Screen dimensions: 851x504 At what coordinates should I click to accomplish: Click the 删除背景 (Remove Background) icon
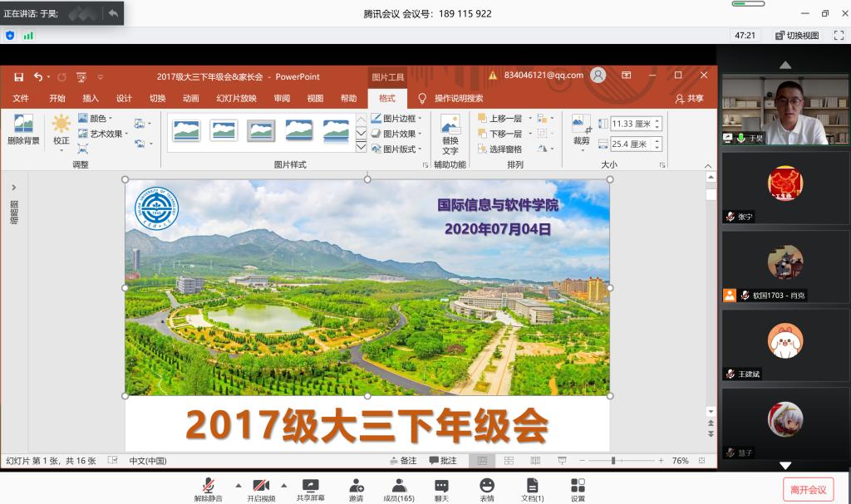pyautogui.click(x=23, y=126)
